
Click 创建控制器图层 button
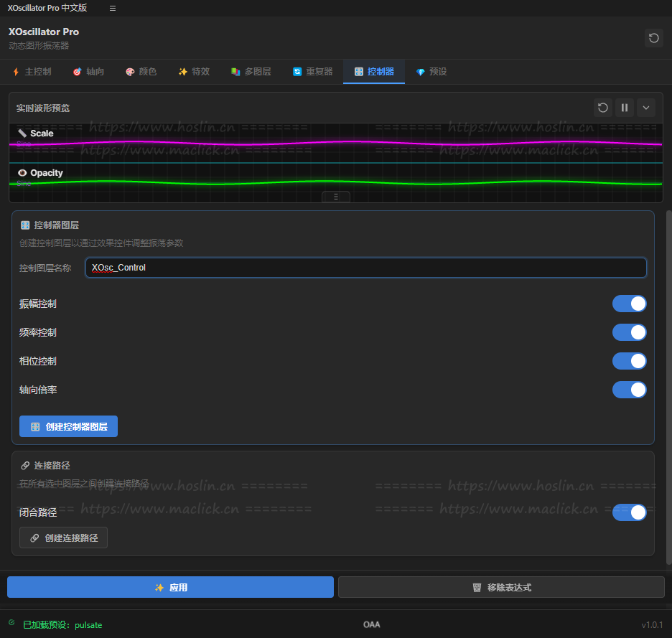(x=69, y=426)
